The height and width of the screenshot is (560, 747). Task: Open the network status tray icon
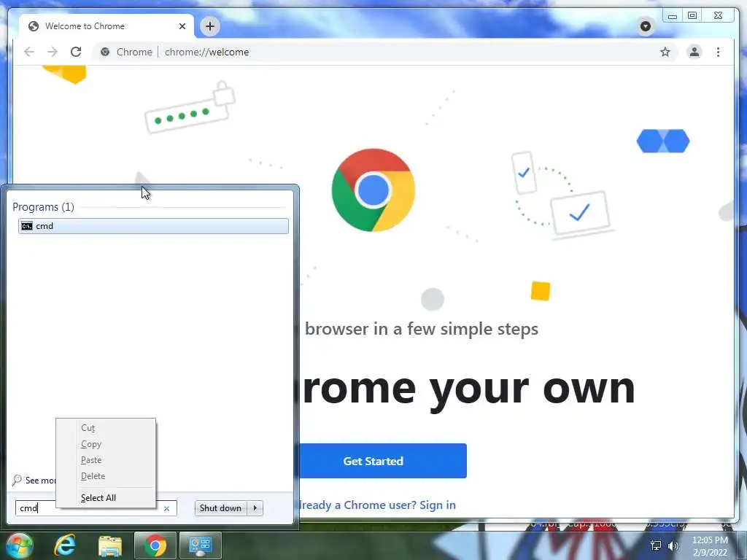pyautogui.click(x=656, y=545)
